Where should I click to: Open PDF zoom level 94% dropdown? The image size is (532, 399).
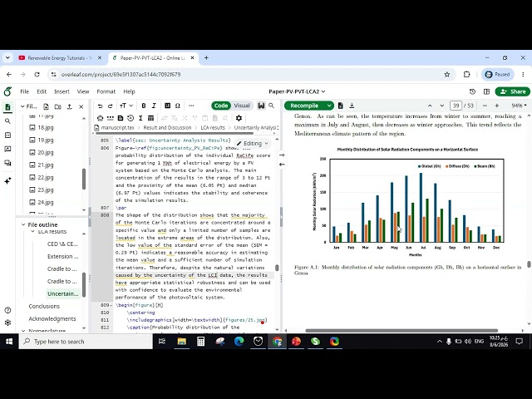519,106
